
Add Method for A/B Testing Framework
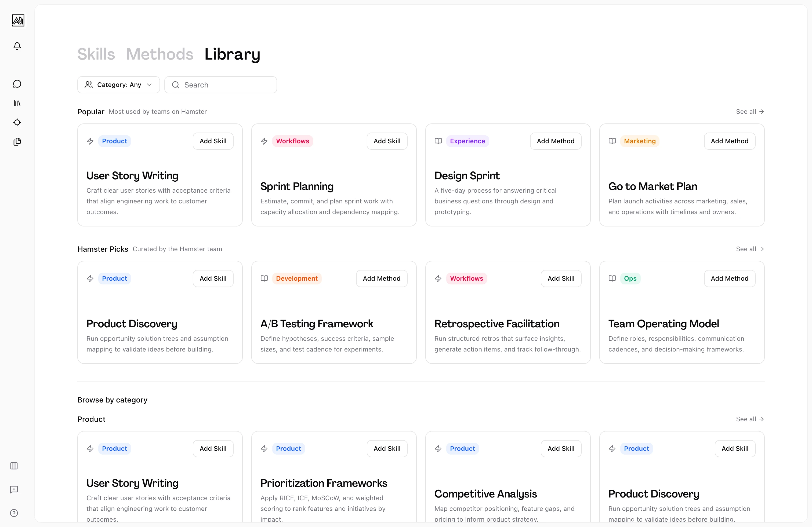point(382,279)
